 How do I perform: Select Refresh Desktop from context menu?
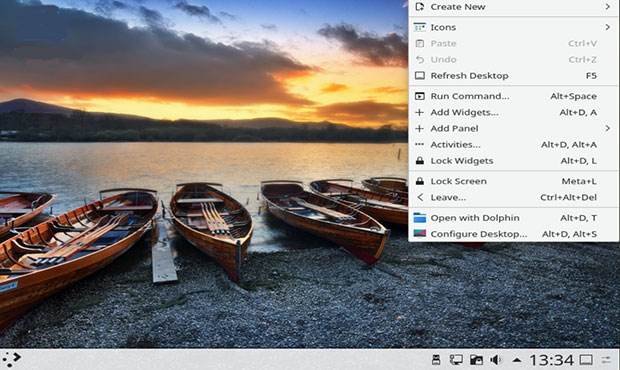coord(513,76)
